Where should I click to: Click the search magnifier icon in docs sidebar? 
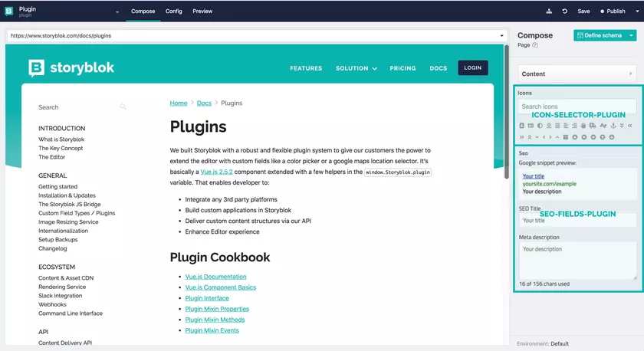(123, 107)
